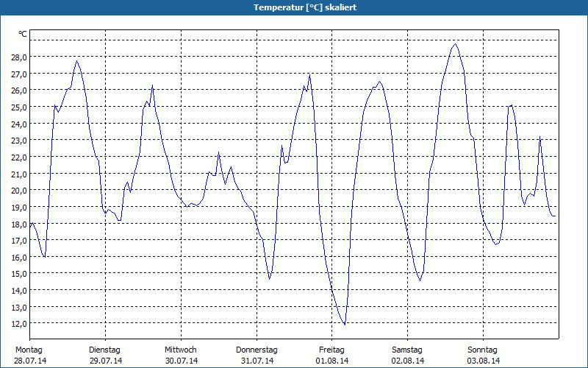The width and height of the screenshot is (588, 368).
Task: Select the 23,0 y-axis value
Action: coord(19,141)
